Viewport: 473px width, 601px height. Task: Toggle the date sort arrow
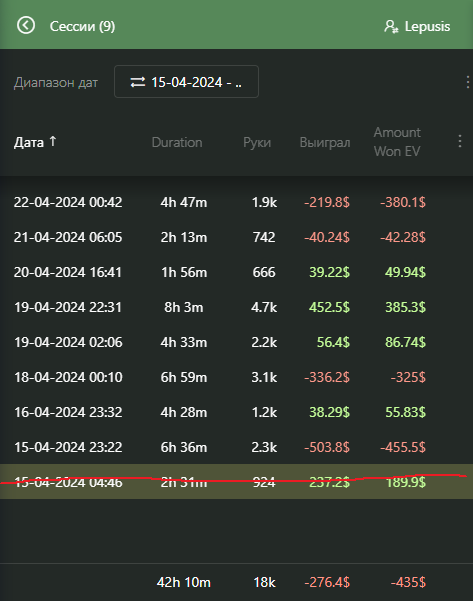point(53,141)
